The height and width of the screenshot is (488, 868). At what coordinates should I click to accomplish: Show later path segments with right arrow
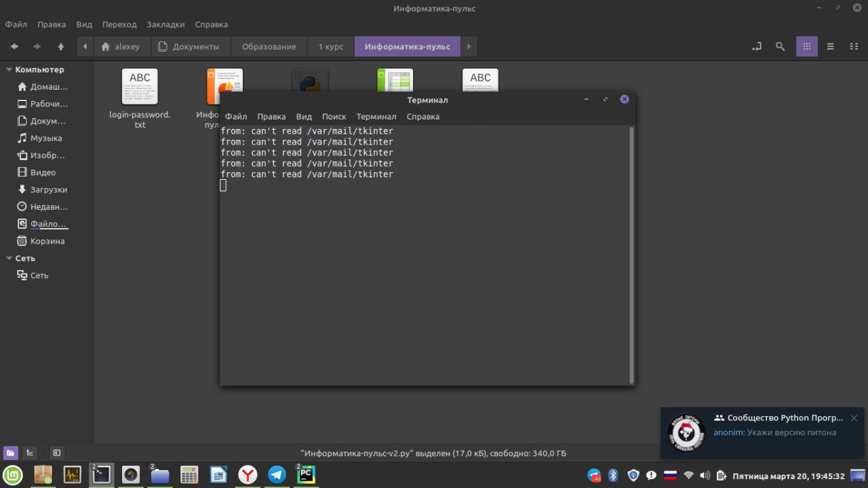tap(469, 47)
